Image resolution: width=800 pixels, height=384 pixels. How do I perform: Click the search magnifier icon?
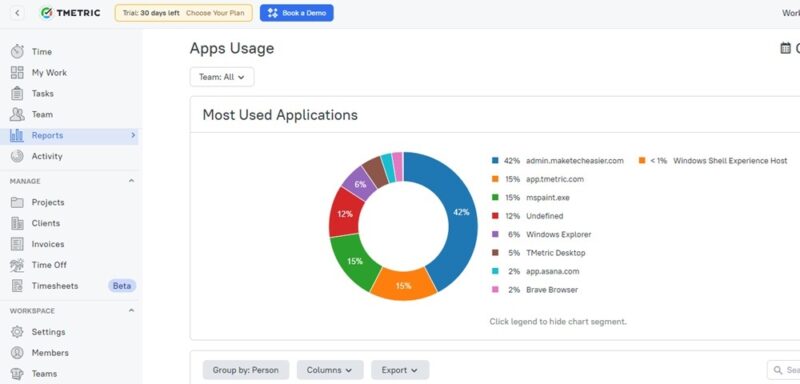[778, 370]
